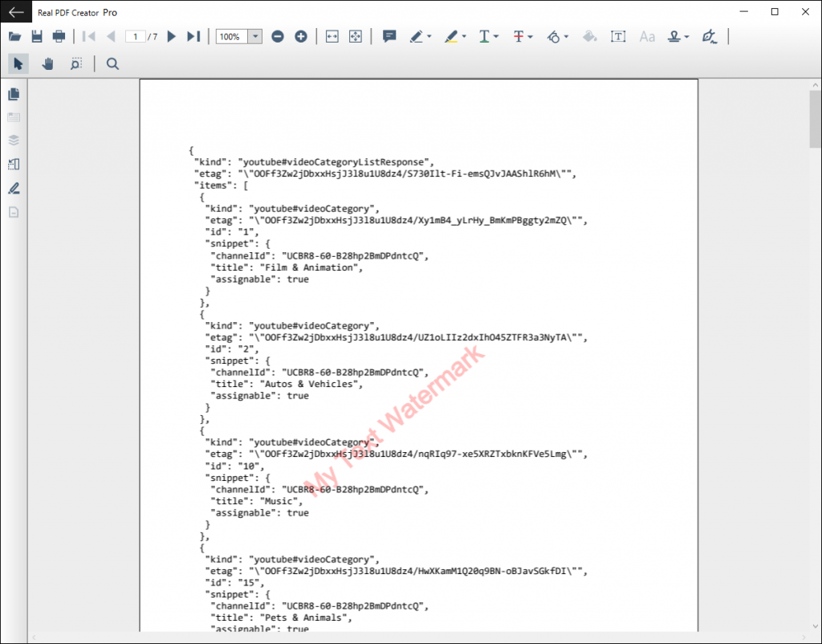822x644 pixels.
Task: Add a sticky note comment
Action: coord(389,37)
